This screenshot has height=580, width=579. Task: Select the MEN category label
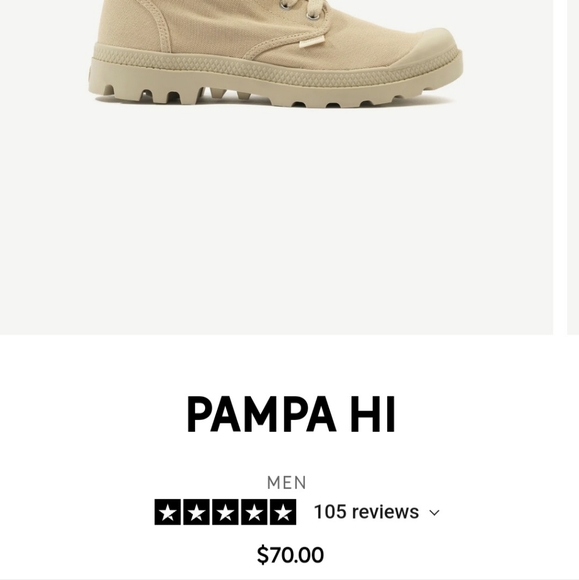287,483
